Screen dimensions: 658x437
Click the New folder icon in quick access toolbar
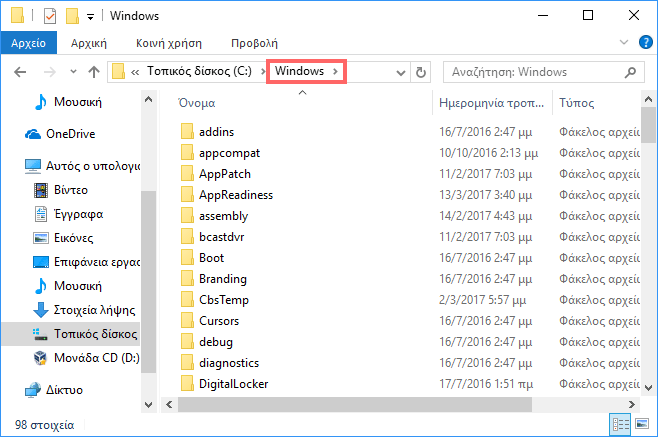[x=72, y=16]
